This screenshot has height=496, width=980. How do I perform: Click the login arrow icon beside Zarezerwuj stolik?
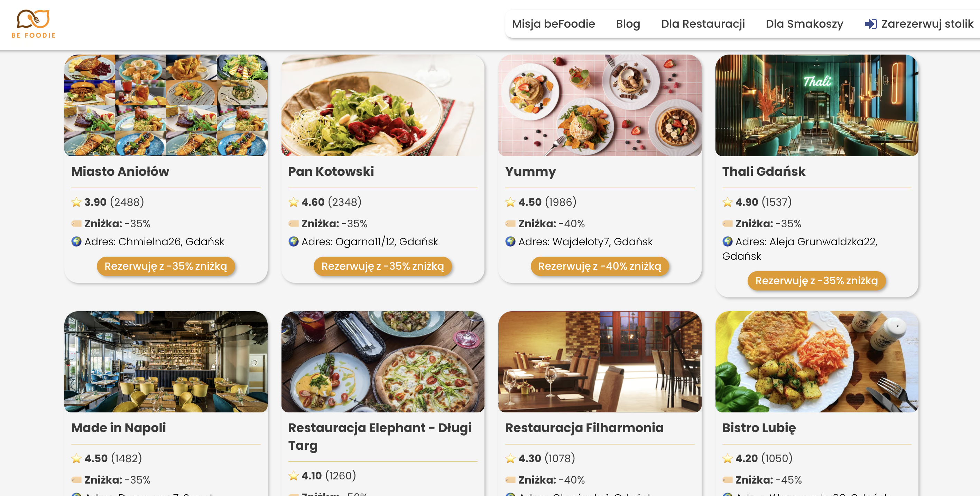point(870,24)
